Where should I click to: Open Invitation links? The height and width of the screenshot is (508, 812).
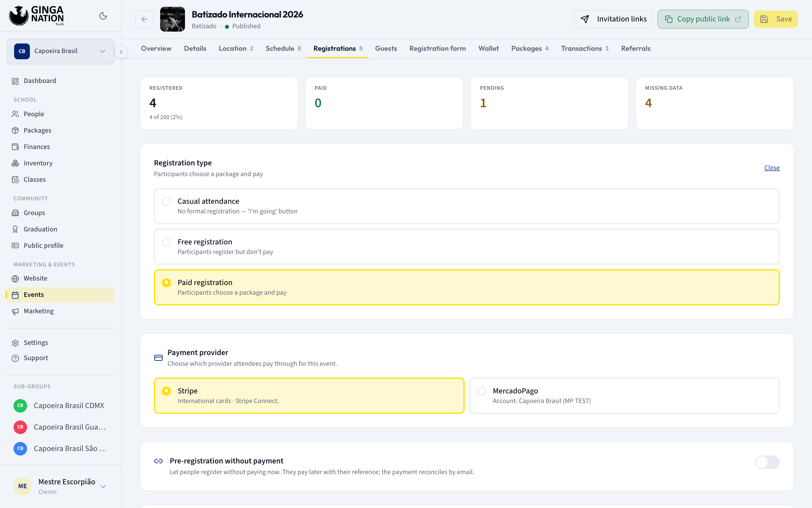tap(613, 19)
